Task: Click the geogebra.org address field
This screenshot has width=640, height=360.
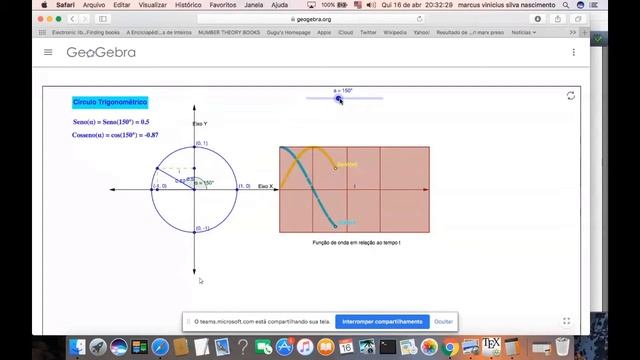Action: point(311,19)
